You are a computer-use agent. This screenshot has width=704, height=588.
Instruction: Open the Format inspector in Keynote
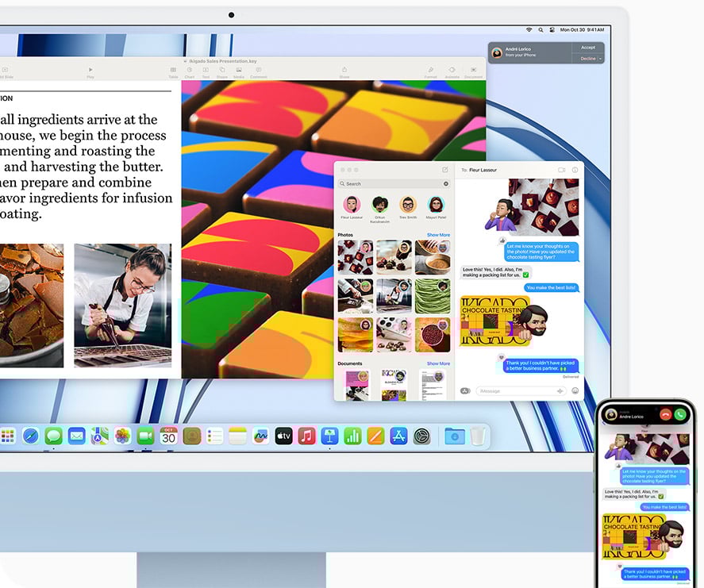pos(430,71)
